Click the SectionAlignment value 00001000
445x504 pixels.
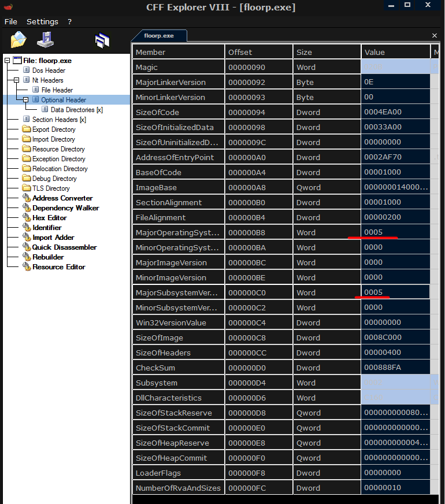pyautogui.click(x=395, y=202)
